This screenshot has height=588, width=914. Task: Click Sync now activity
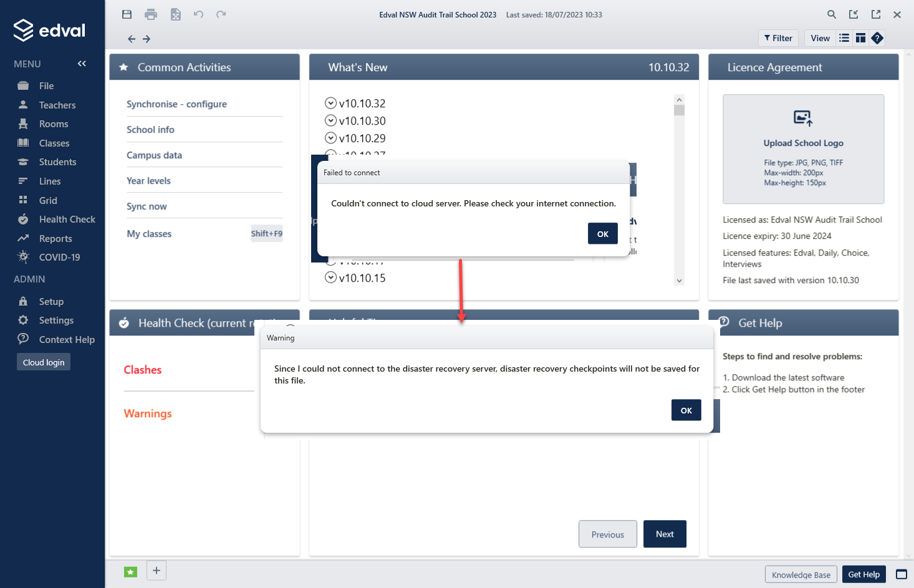coord(147,206)
